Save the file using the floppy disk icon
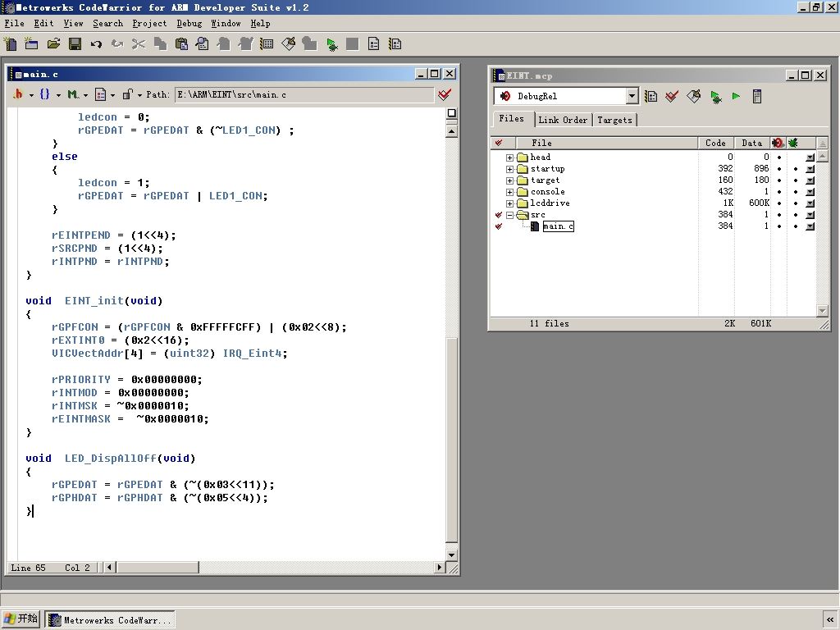Image resolution: width=840 pixels, height=630 pixels. (75, 44)
